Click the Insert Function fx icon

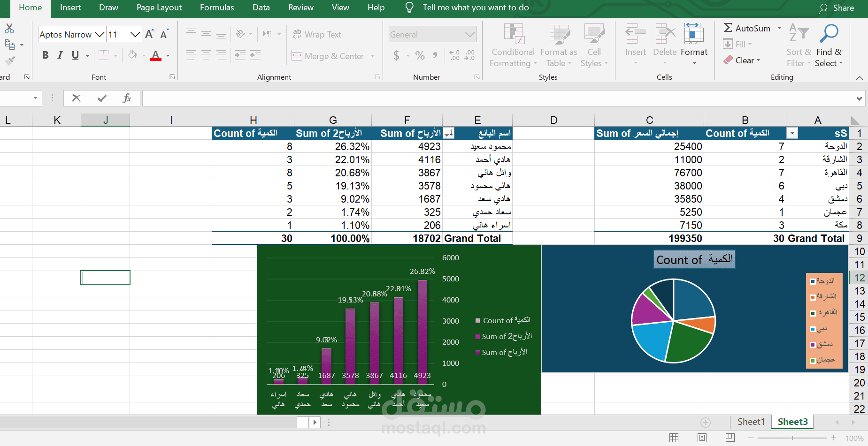(127, 98)
